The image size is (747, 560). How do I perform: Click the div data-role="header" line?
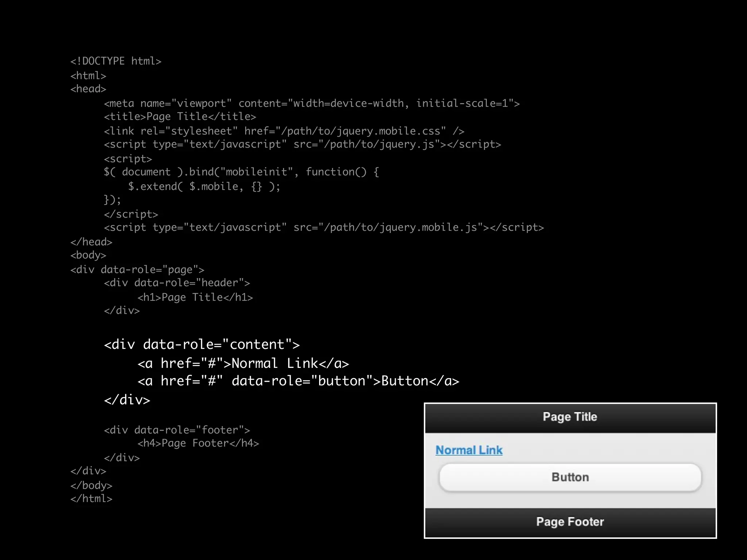(177, 283)
